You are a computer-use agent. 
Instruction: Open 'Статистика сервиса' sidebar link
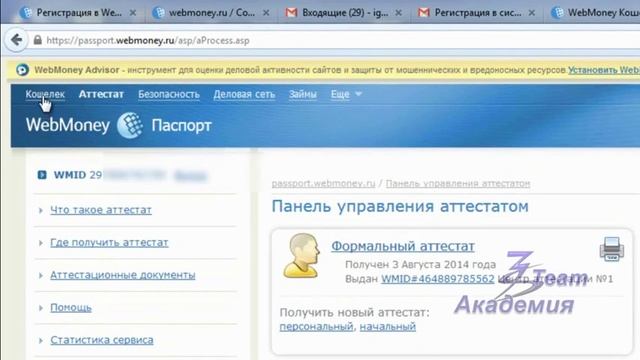[x=102, y=340]
